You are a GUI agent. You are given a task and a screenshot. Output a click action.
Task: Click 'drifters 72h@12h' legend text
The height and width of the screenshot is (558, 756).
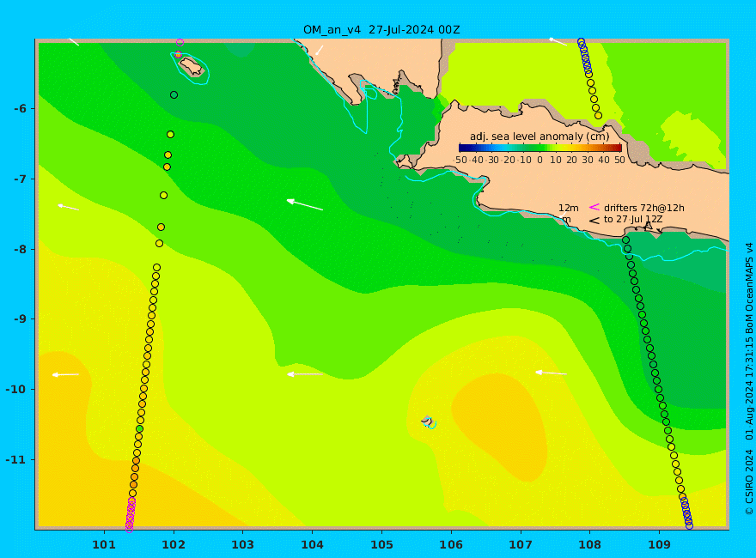tap(644, 208)
